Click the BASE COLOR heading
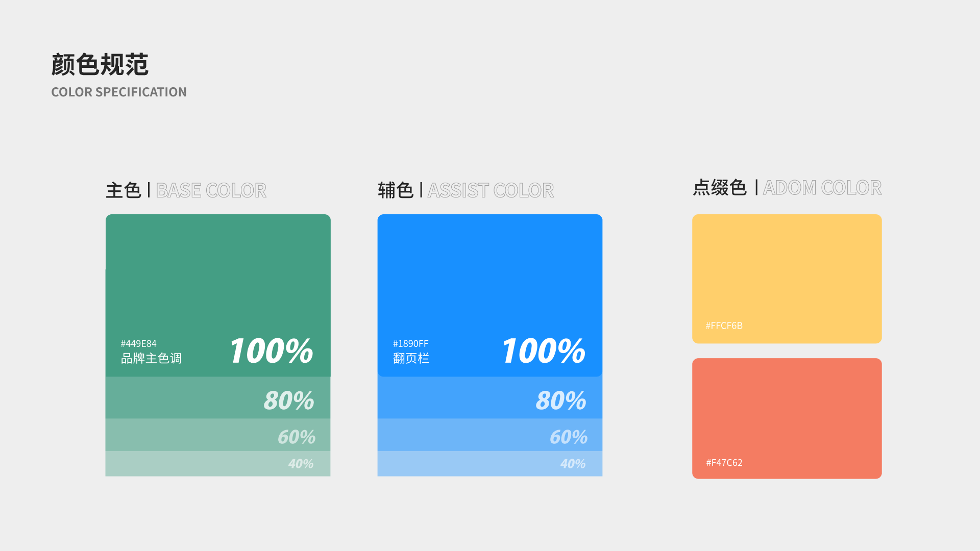 [x=211, y=190]
